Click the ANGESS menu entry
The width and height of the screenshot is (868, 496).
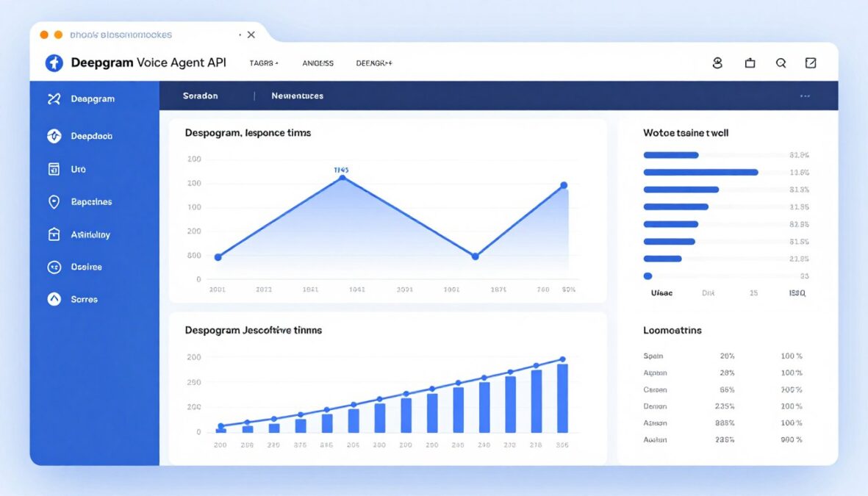[x=318, y=63]
